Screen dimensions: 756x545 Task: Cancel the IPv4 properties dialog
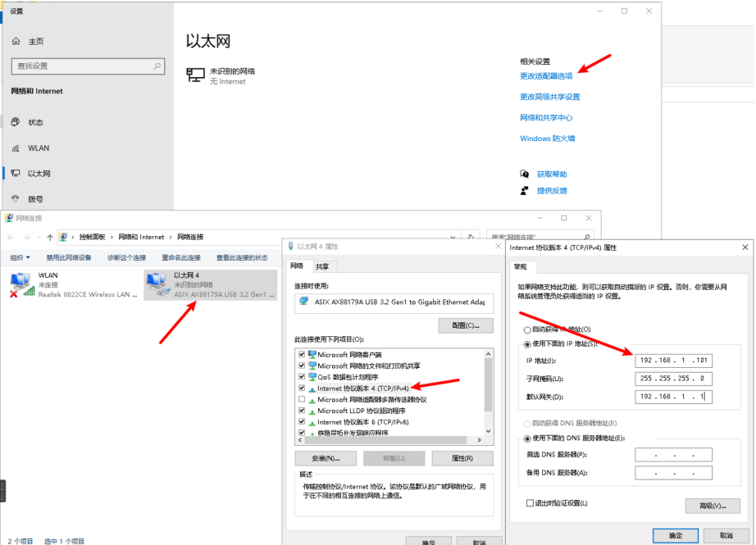(726, 535)
